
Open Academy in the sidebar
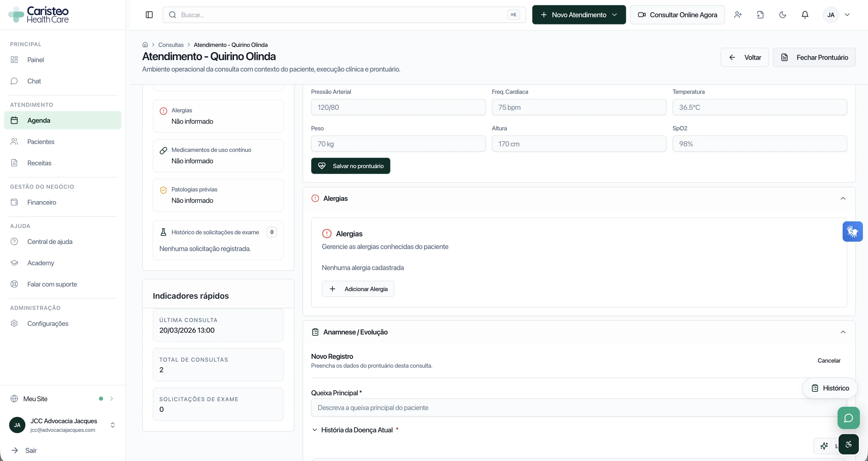[x=63, y=263]
